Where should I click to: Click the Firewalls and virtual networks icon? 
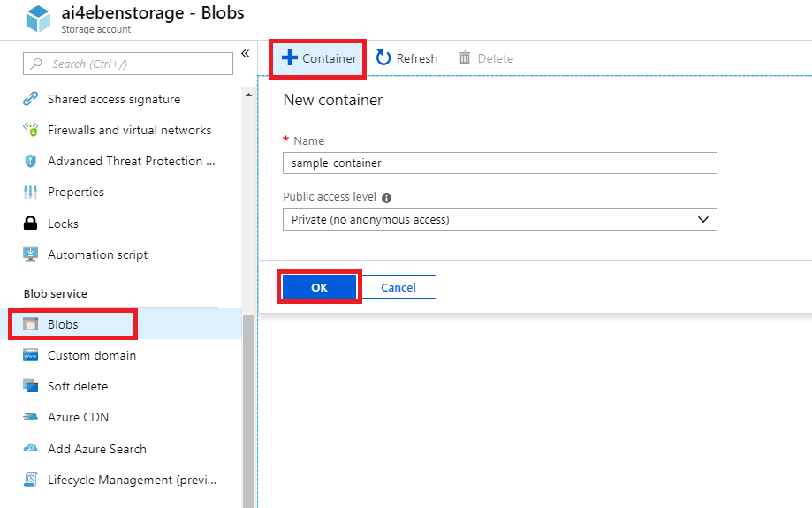[31, 130]
